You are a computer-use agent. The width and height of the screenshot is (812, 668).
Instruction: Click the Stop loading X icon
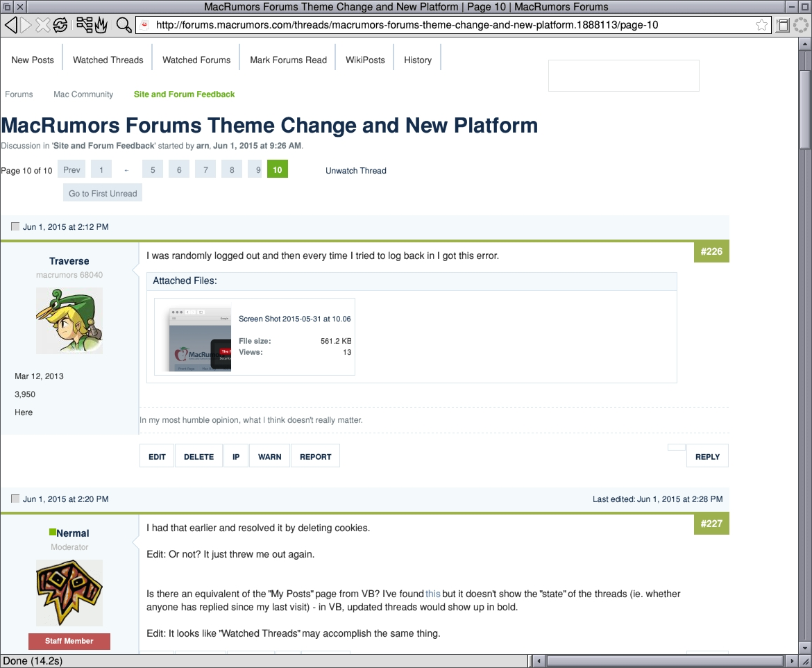43,24
